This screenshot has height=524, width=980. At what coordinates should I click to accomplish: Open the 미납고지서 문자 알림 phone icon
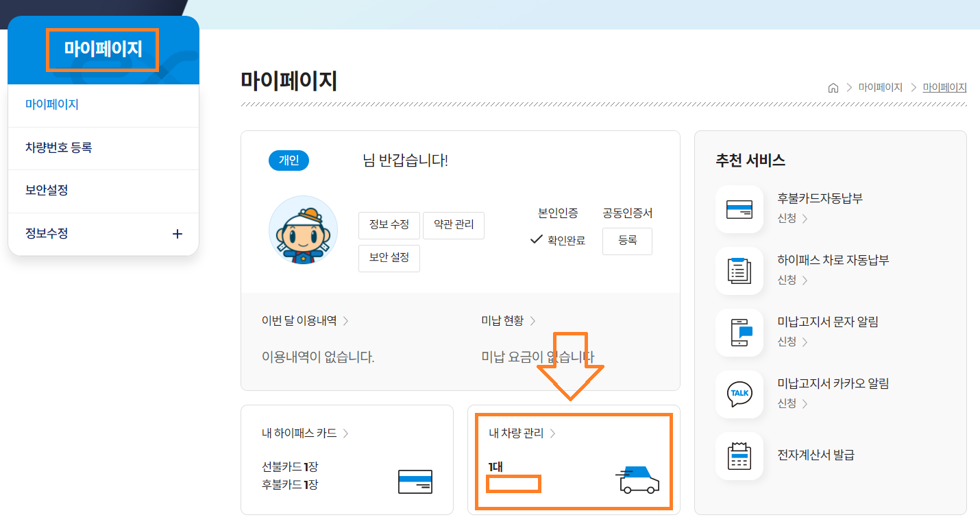click(739, 332)
